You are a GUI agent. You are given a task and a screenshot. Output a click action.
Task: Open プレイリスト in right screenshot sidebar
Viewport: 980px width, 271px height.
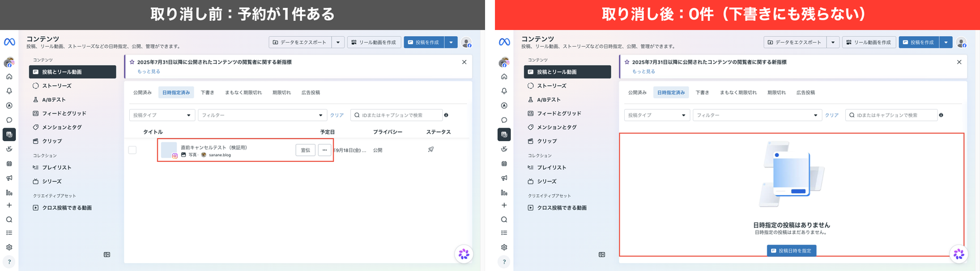tap(567, 167)
